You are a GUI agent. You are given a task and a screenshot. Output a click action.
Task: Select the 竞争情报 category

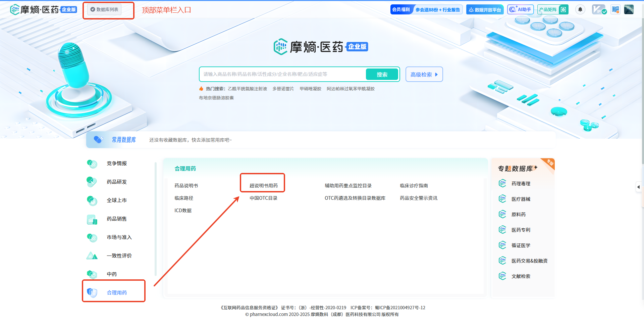[117, 164]
